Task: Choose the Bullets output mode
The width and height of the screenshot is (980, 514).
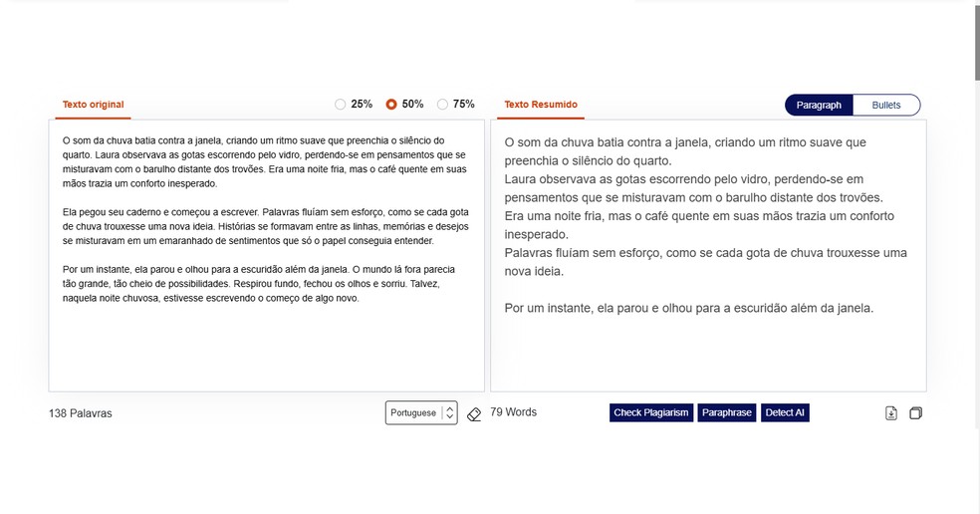Action: pyautogui.click(x=886, y=105)
